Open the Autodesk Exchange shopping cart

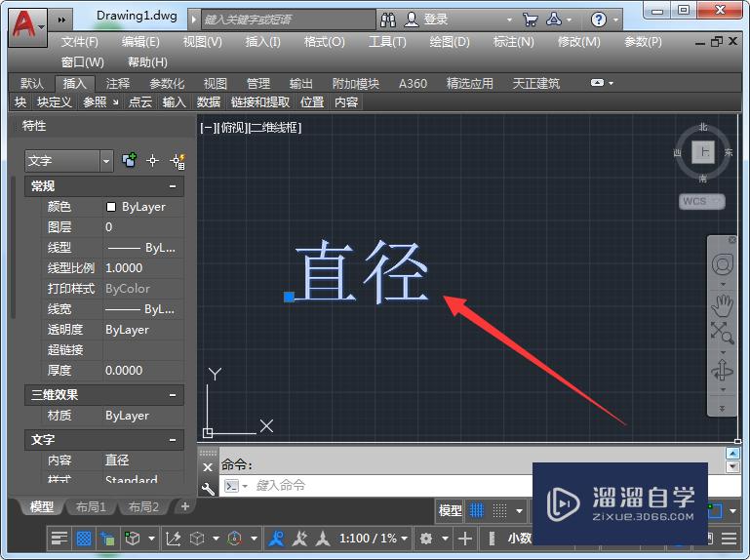coord(530,20)
